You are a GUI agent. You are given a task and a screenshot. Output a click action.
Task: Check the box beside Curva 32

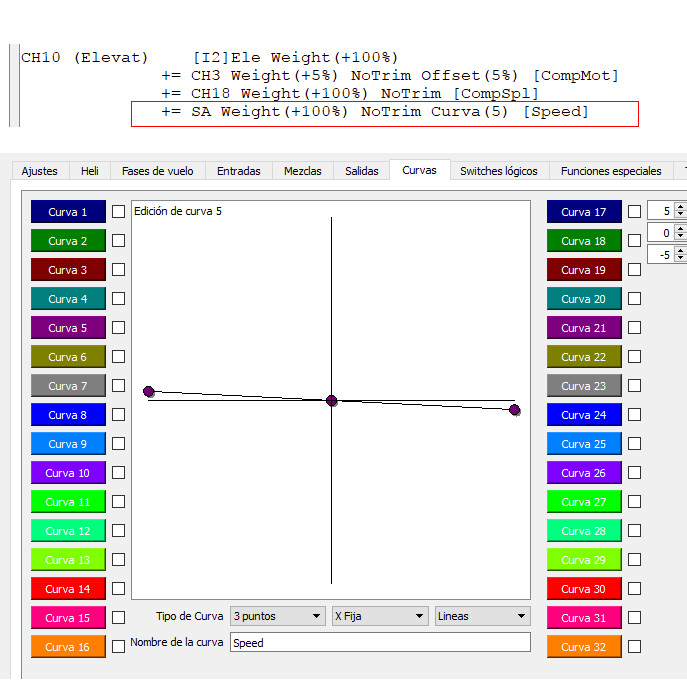pyautogui.click(x=634, y=647)
